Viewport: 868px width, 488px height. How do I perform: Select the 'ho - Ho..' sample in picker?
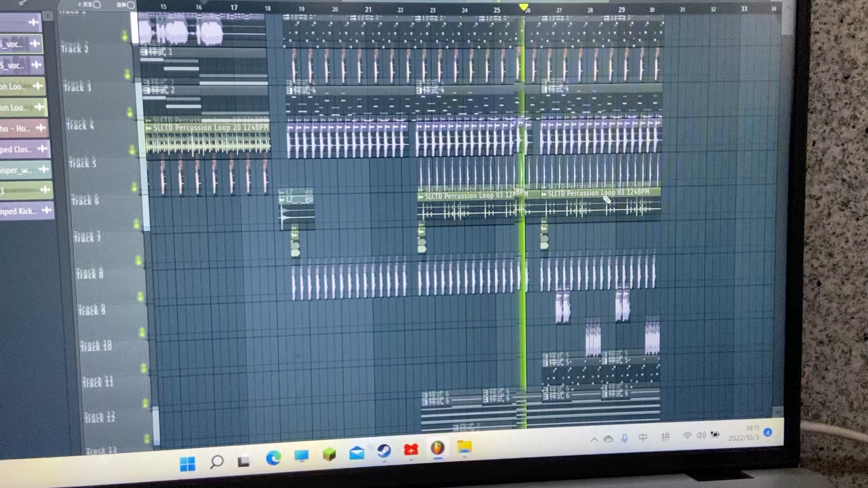pos(24,128)
